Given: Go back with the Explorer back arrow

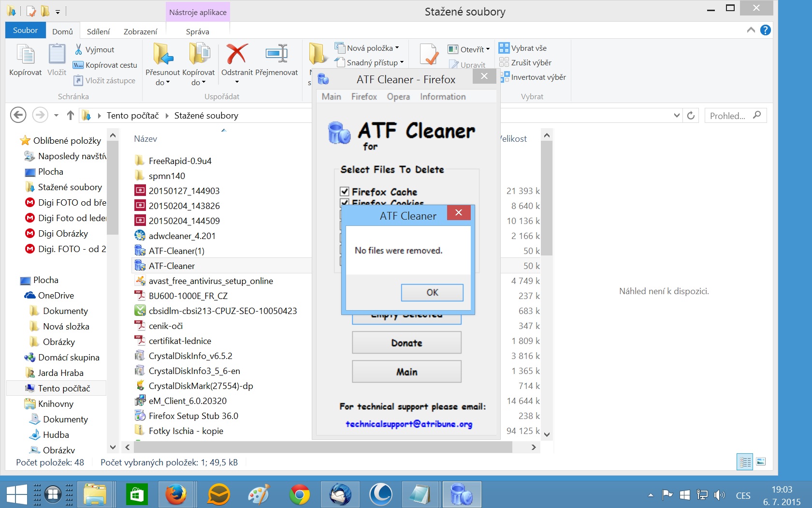Looking at the screenshot, I should point(18,115).
